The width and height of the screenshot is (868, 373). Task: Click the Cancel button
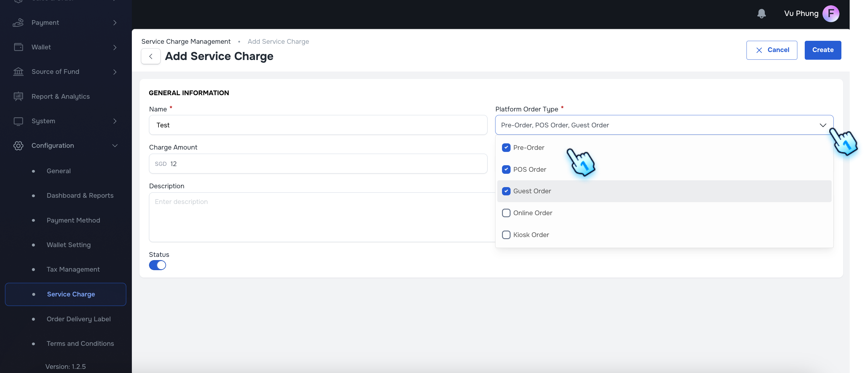pos(772,50)
